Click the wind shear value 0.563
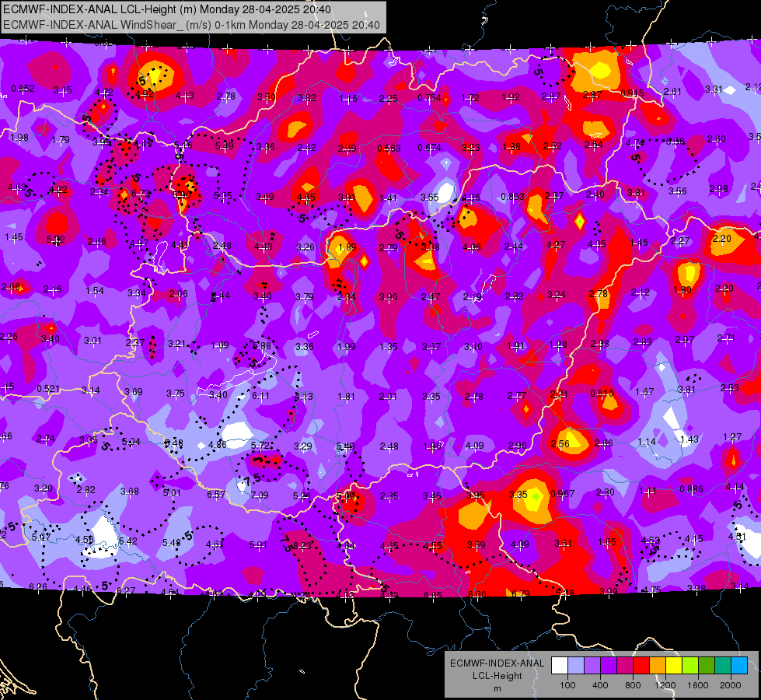Viewport: 761px width, 700px height. 389,148
